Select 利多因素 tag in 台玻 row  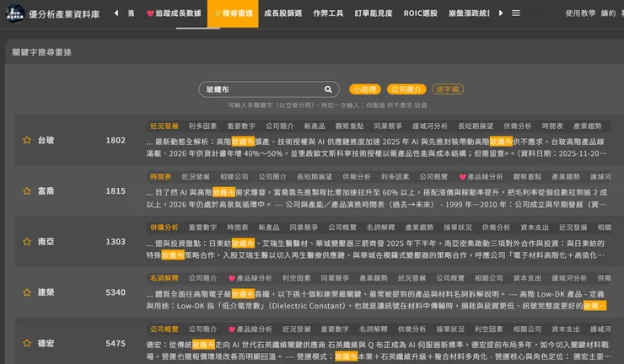point(202,126)
